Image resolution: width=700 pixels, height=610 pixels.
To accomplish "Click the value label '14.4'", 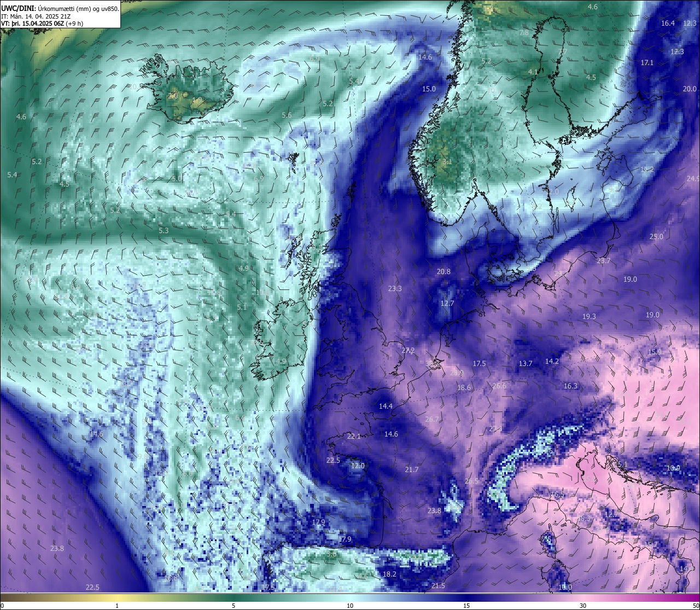I will pyautogui.click(x=386, y=406).
